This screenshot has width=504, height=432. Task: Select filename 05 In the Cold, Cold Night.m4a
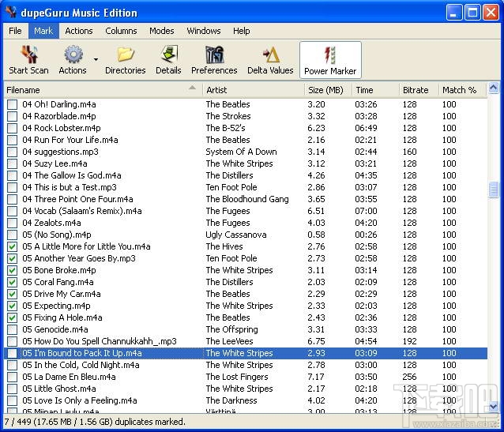pyautogui.click(x=81, y=365)
